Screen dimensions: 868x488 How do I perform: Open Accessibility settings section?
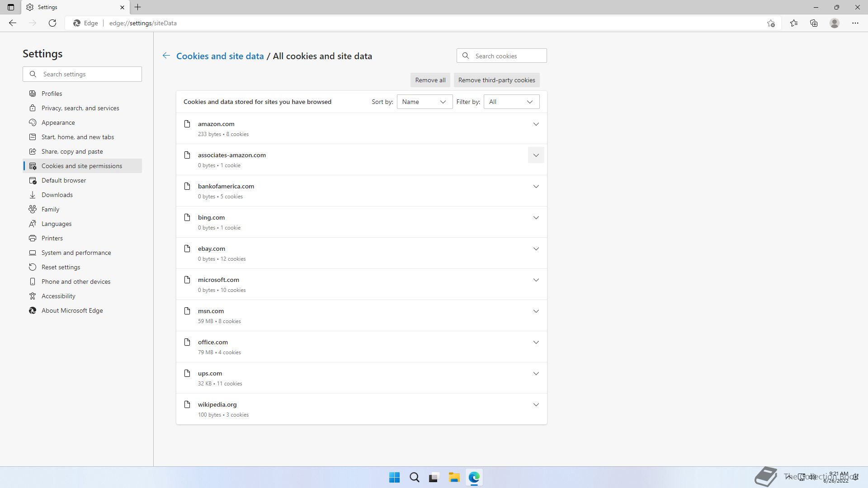point(82,296)
